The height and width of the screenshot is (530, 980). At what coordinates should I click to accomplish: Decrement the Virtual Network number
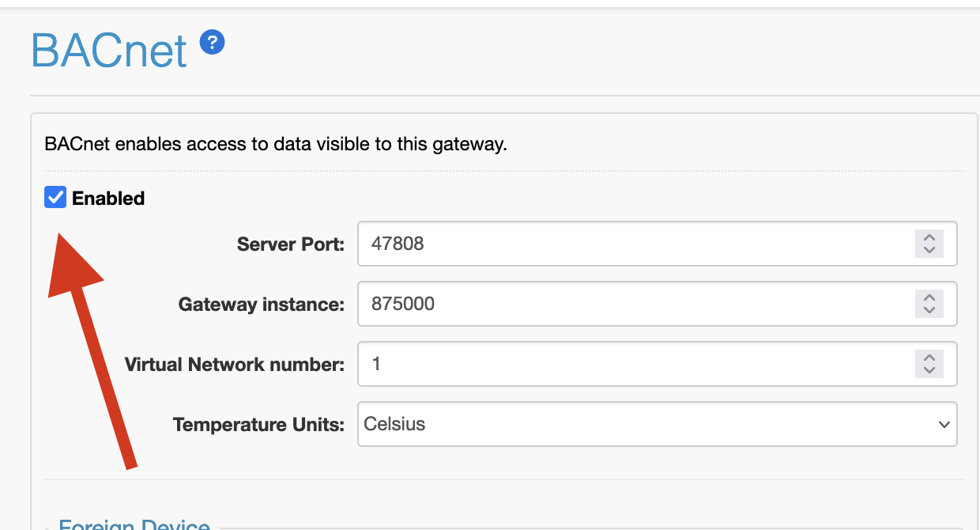(x=929, y=370)
